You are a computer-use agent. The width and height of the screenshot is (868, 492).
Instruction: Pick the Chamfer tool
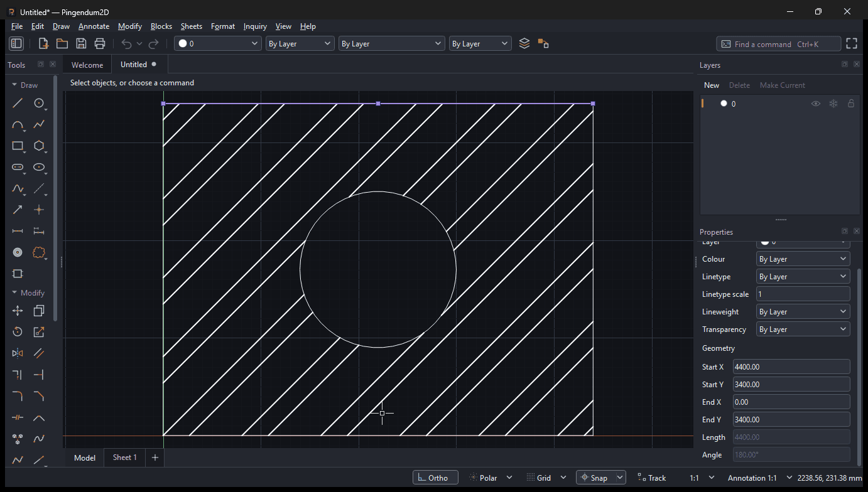pyautogui.click(x=39, y=396)
